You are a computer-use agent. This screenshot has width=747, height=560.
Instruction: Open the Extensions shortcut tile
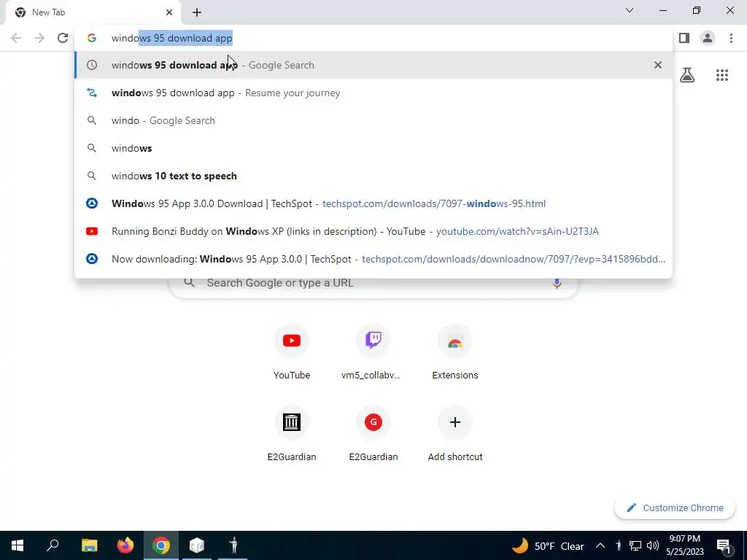[x=455, y=352]
